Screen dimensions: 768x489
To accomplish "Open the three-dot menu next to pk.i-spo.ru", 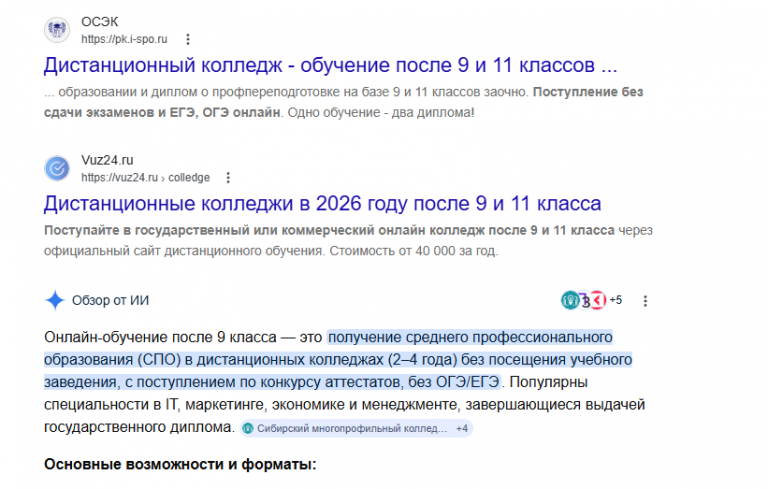I will point(188,39).
